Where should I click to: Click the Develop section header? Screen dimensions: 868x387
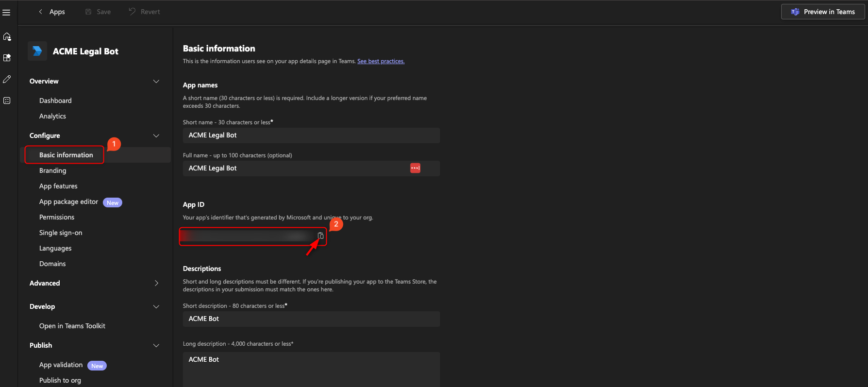click(42, 306)
